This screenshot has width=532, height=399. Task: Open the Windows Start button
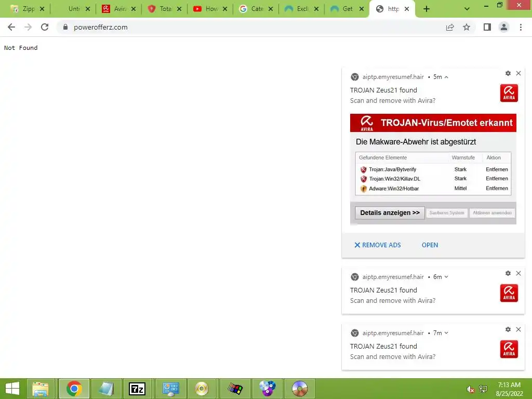(x=12, y=389)
